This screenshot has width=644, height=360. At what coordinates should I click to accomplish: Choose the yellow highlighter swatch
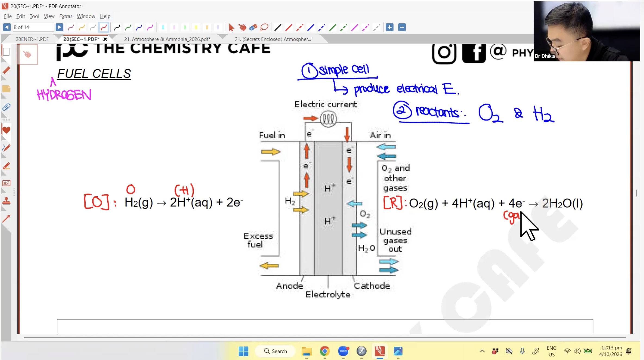point(196,27)
